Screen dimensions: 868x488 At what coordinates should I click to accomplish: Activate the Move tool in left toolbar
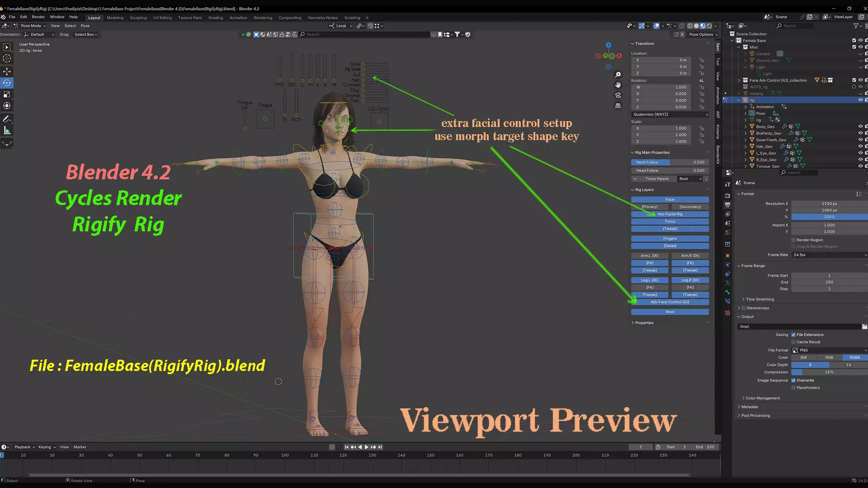[x=7, y=71]
